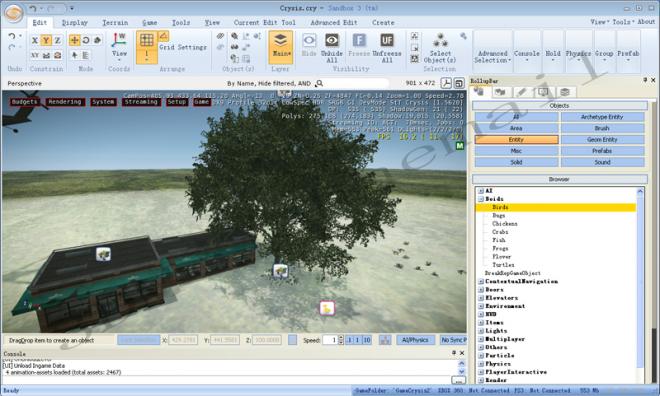Switch to the Create ribbon tab

click(x=383, y=23)
